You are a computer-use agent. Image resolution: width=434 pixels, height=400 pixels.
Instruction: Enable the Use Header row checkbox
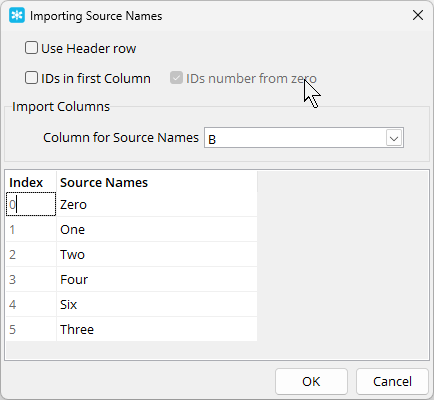click(31, 48)
